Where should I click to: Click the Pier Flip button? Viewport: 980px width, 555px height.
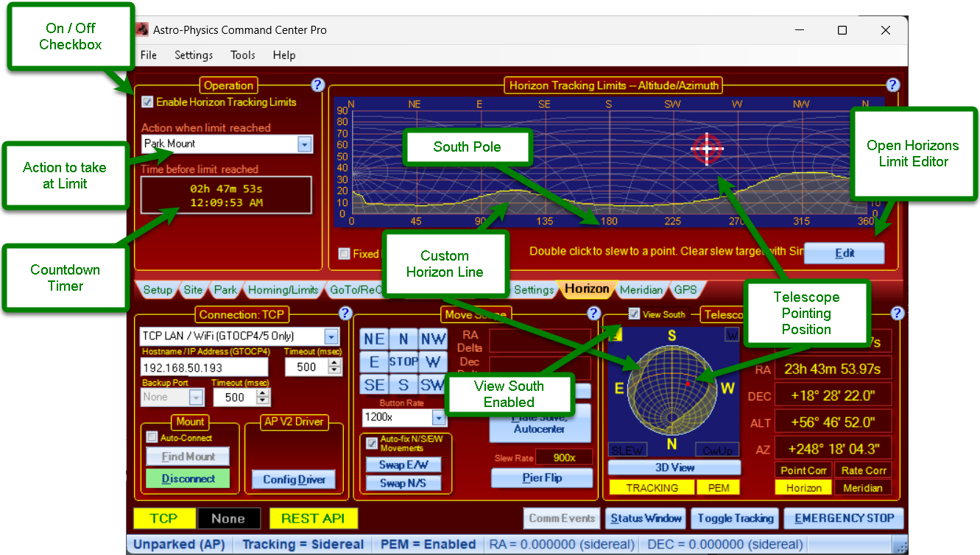point(541,478)
